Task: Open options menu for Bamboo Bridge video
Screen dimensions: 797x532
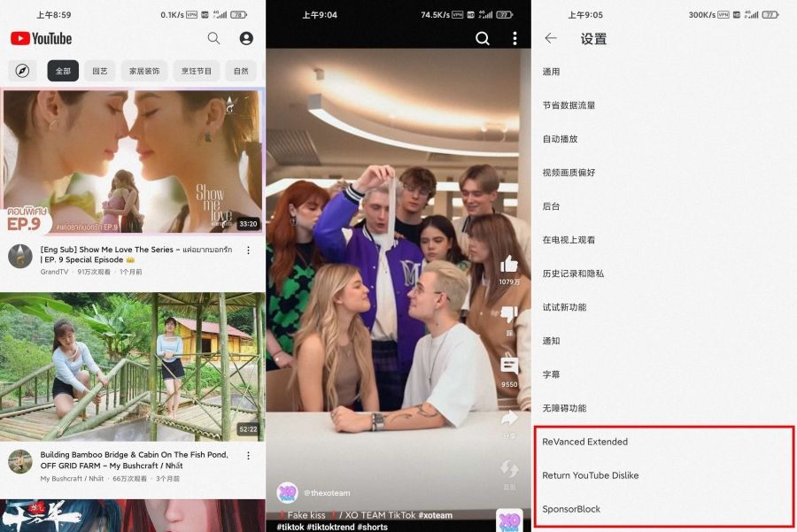Action: tap(249, 456)
